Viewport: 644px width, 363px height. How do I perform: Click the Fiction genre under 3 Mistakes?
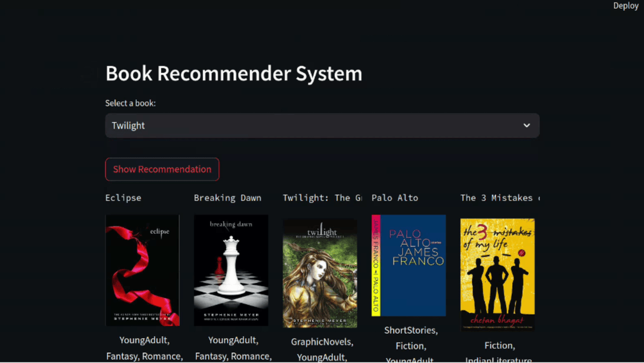pos(499,346)
